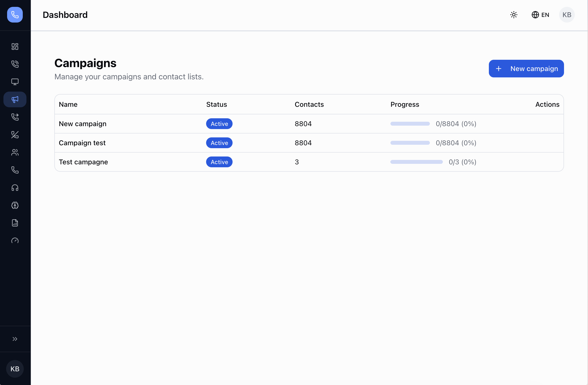Open the dashboard grid icon in sidebar

[15, 47]
